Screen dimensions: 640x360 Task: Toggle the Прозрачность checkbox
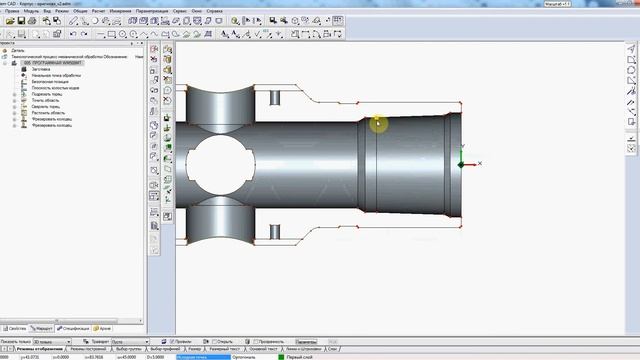tap(256, 342)
